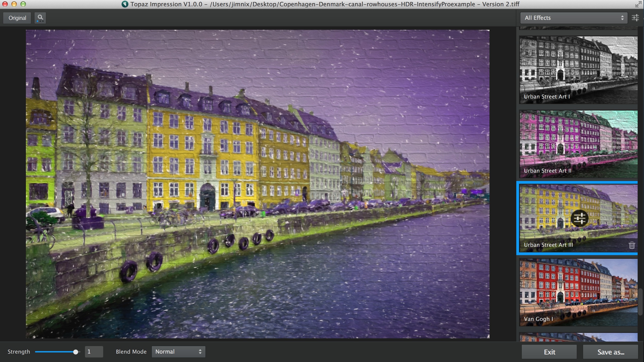Click the green zoom window button
This screenshot has width=644, height=362.
coord(23,4)
